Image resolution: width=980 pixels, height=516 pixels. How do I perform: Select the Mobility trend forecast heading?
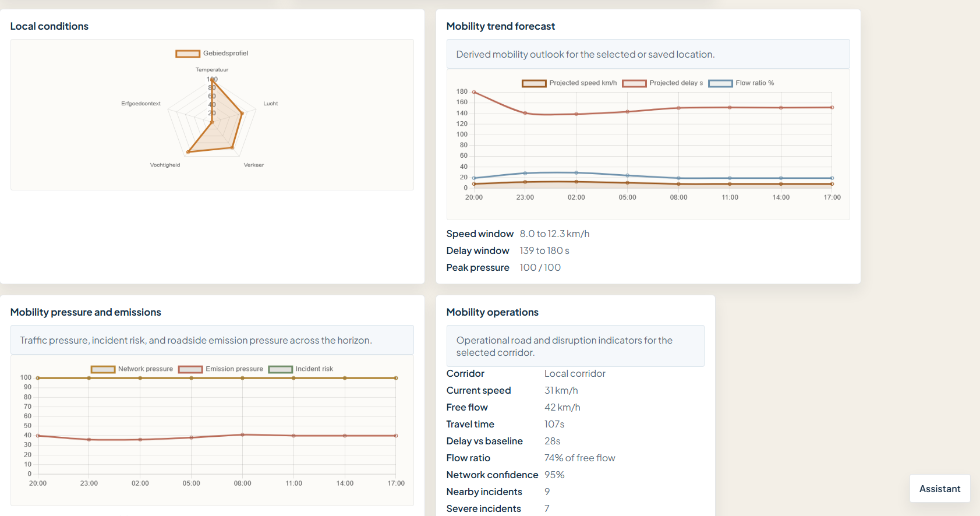[x=501, y=26]
